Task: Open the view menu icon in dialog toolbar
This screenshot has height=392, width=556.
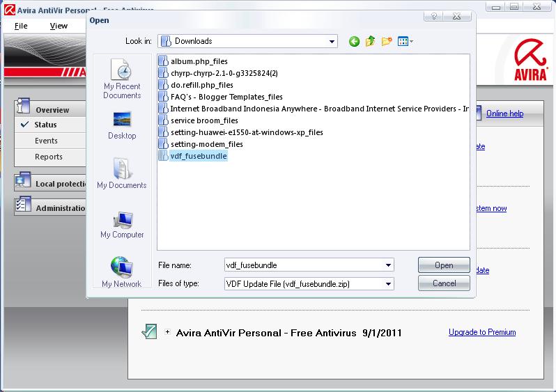Action: (x=405, y=42)
